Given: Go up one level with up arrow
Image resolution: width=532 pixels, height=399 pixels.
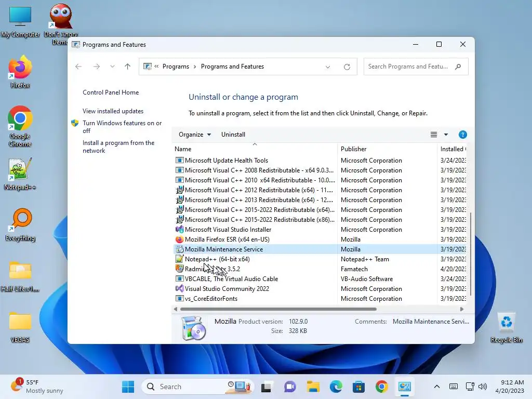Looking at the screenshot, I should pyautogui.click(x=128, y=66).
